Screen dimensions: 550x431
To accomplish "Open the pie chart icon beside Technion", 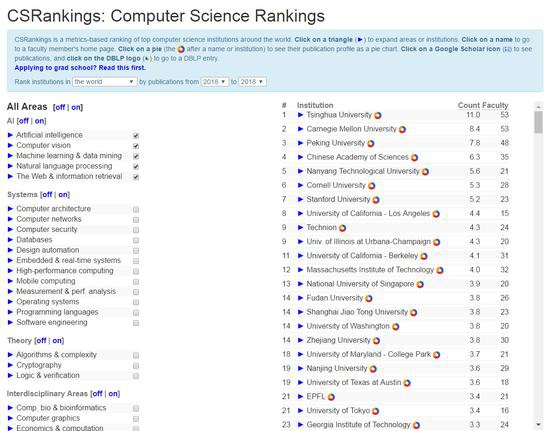I will tap(342, 228).
